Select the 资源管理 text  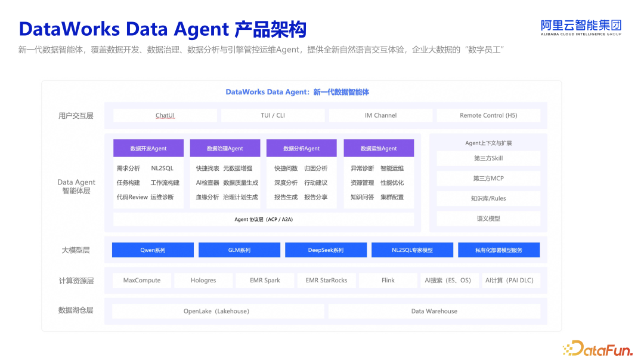[363, 183]
